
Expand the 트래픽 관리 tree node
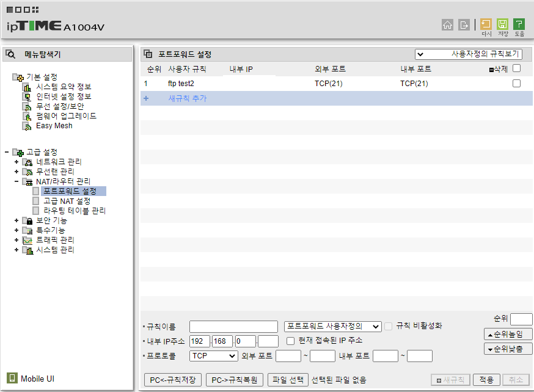click(16, 240)
